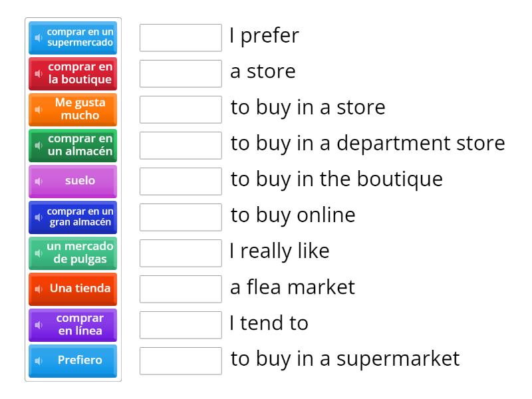Screen dimensions: 532x399
Task: Click the empty box beside 'a store'
Action: [x=181, y=74]
